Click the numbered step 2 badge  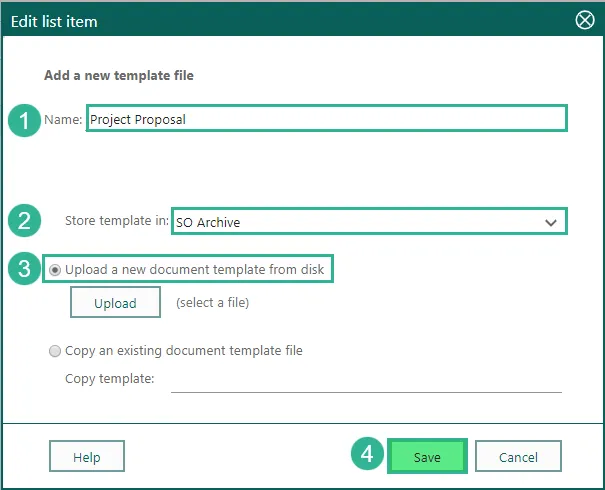pyautogui.click(x=24, y=221)
